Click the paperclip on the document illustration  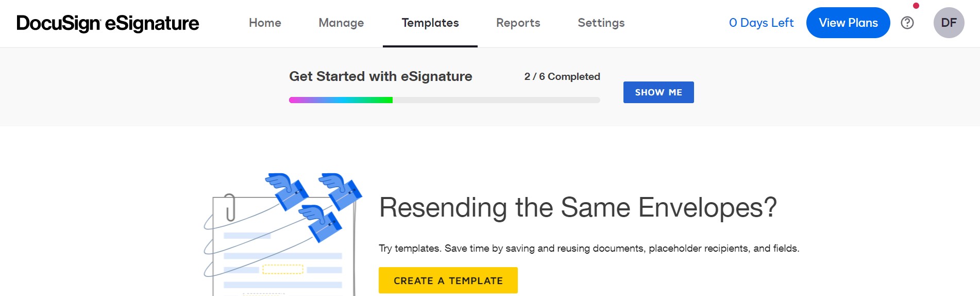230,208
